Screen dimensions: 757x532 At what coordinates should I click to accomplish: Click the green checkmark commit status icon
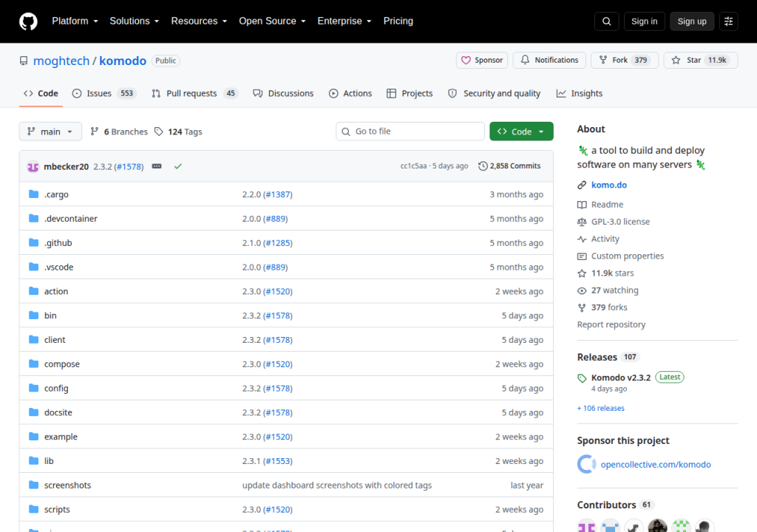click(178, 166)
